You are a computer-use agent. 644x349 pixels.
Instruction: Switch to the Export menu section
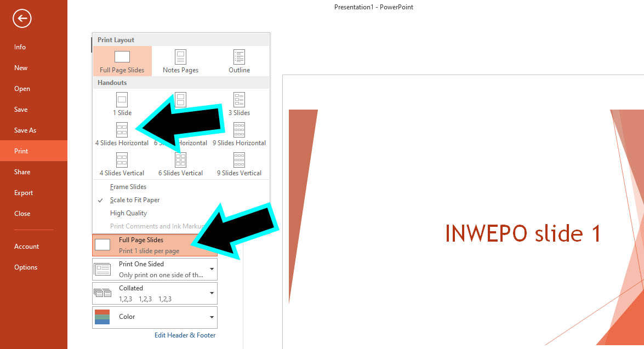23,192
